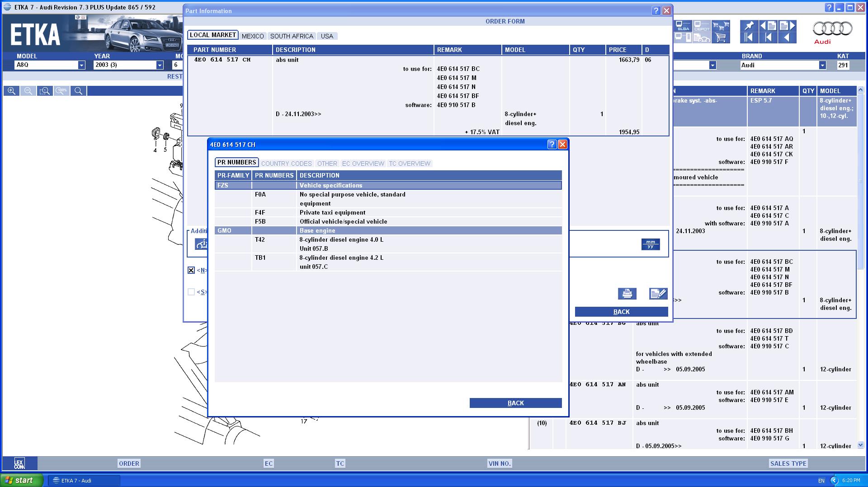868x487 pixels.
Task: Click SALES TYPE in the bottom bar
Action: coord(788,464)
